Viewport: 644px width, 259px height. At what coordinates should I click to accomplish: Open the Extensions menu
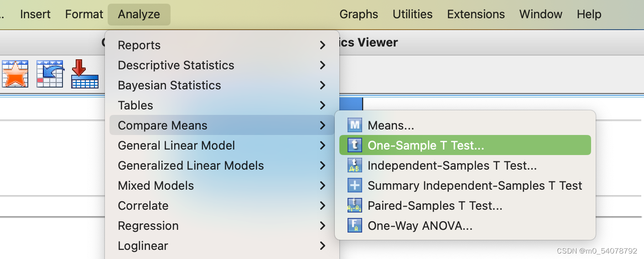[x=476, y=15]
